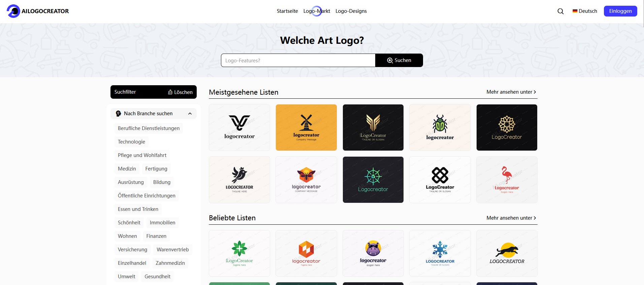Expand Mehr ansehen unter for Beliebte Listen
This screenshot has height=285, width=644.
pos(511,218)
